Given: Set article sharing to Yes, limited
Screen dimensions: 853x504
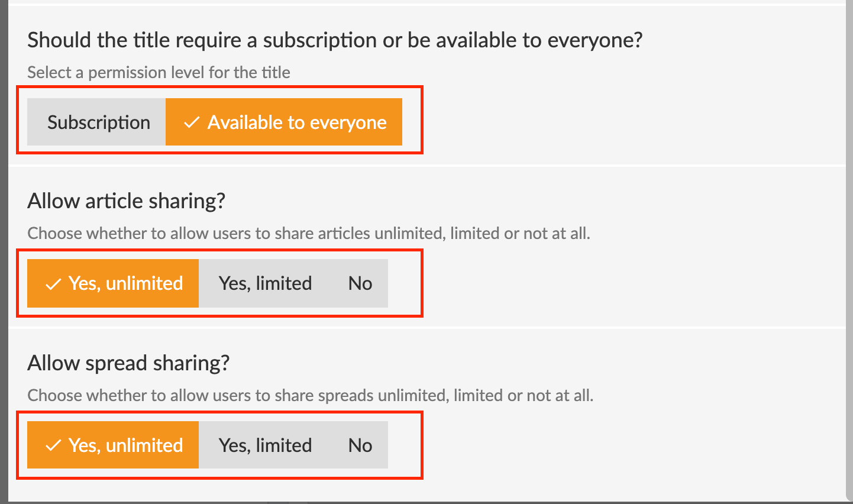Looking at the screenshot, I should tap(265, 284).
